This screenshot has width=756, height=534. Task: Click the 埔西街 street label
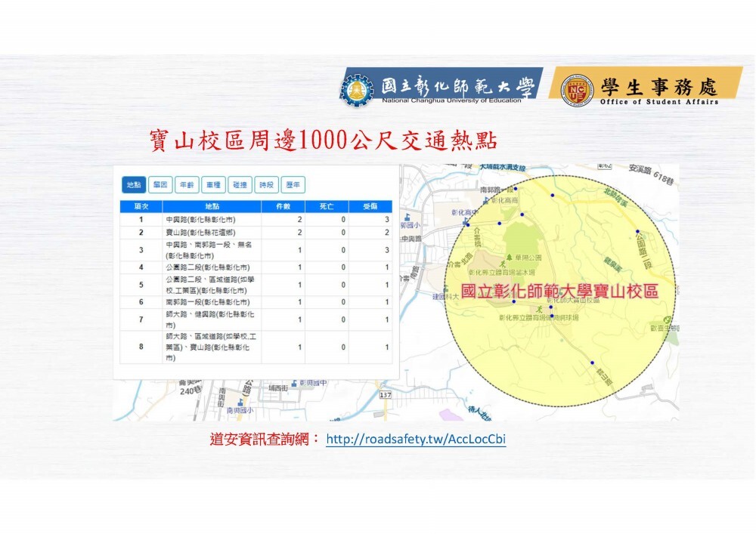[277, 387]
